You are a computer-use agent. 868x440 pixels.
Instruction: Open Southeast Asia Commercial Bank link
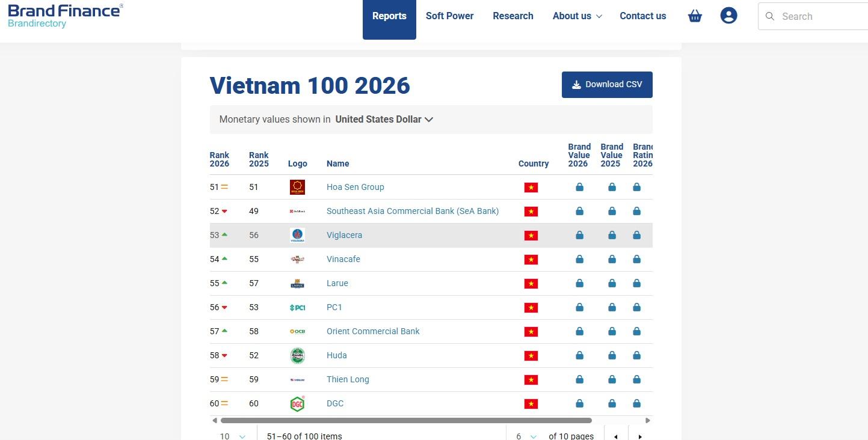(x=413, y=211)
